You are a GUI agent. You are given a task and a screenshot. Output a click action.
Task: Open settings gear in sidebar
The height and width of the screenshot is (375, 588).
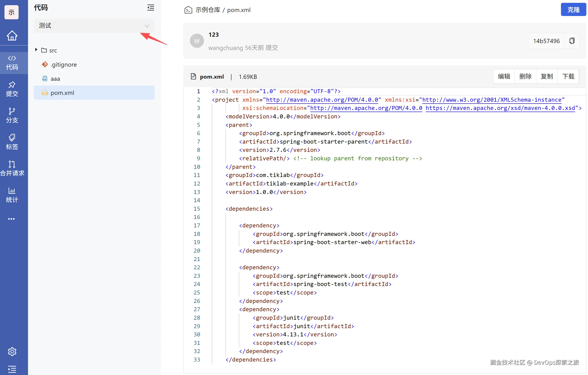[12, 351]
